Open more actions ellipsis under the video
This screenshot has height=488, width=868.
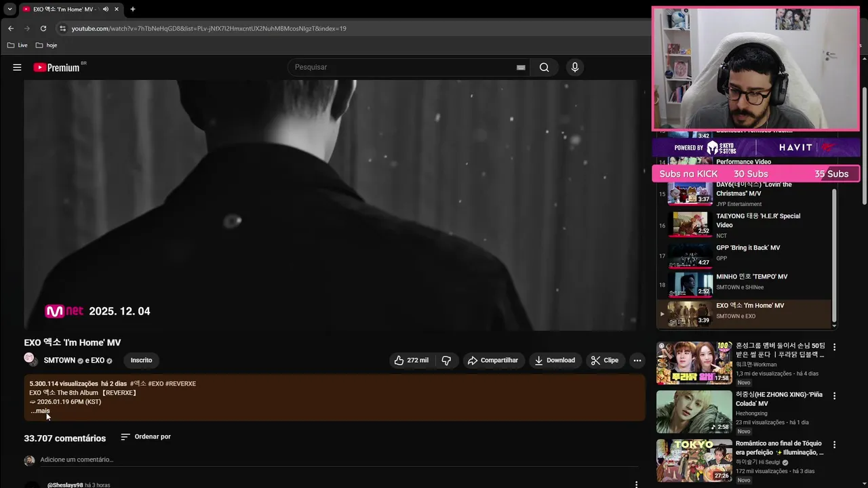[637, 361]
